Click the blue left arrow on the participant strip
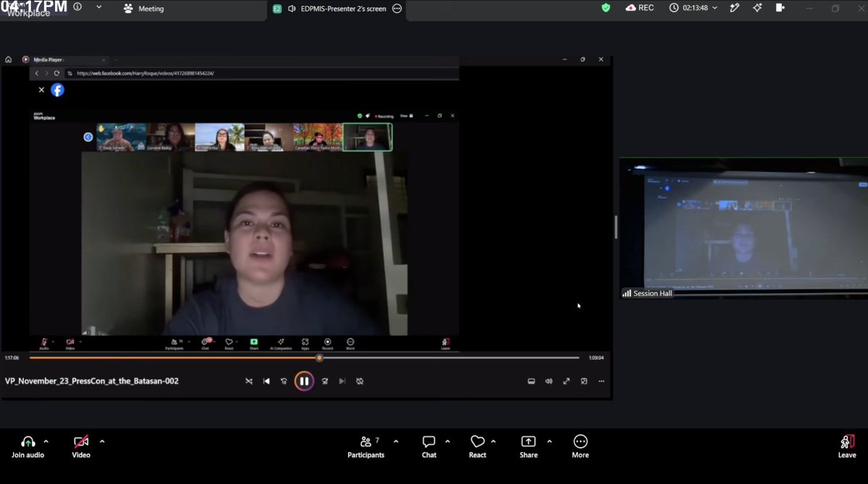This screenshot has width=868, height=484. 88,137
